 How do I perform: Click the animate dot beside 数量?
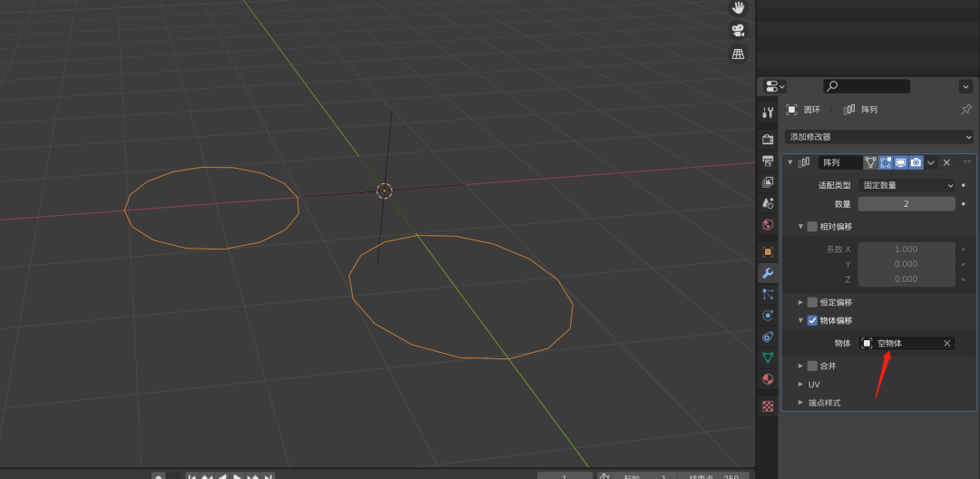[963, 203]
